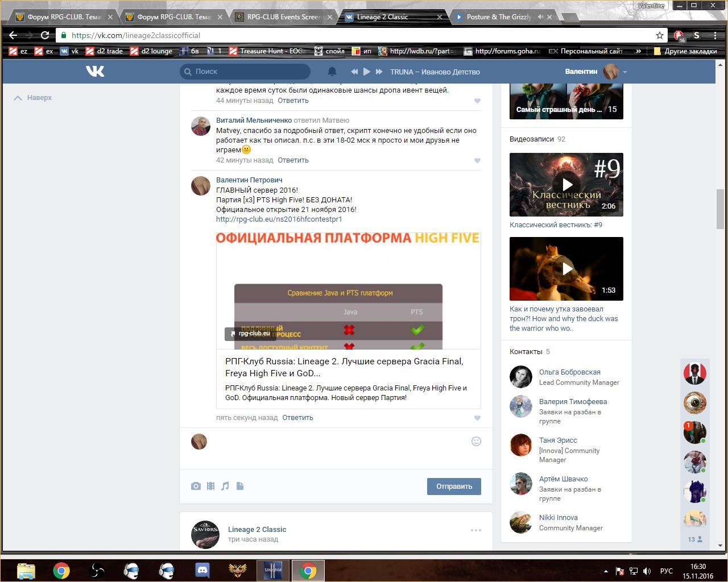
Task: Mute the Posture & The Grizzly tab audio
Action: [540, 17]
